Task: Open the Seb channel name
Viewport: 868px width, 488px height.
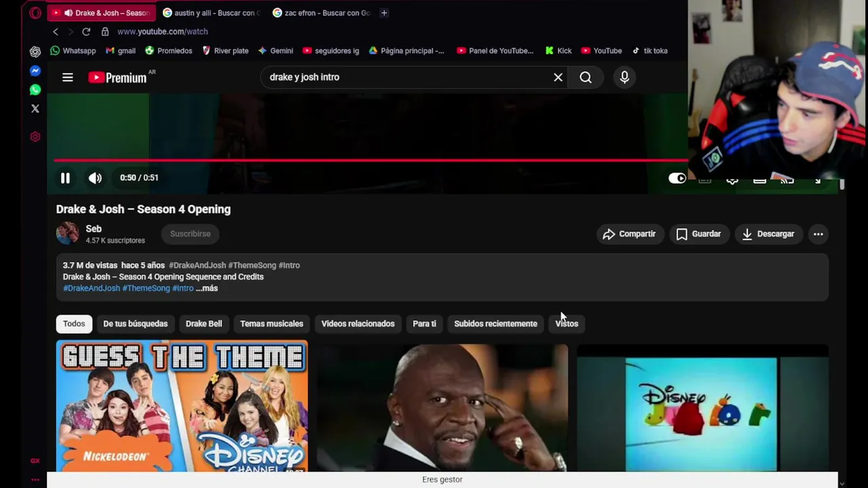Action: 94,229
